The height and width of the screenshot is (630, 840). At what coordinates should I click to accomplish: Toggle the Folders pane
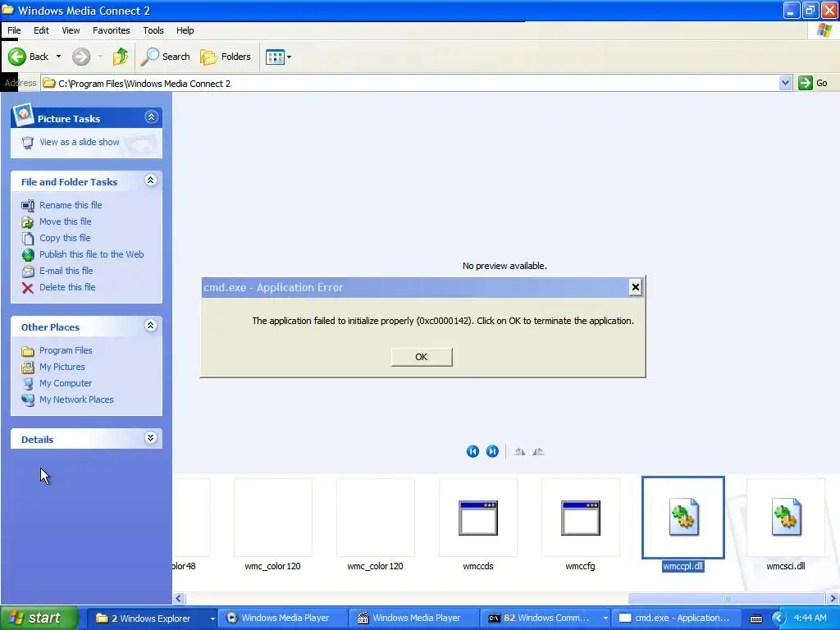point(226,57)
